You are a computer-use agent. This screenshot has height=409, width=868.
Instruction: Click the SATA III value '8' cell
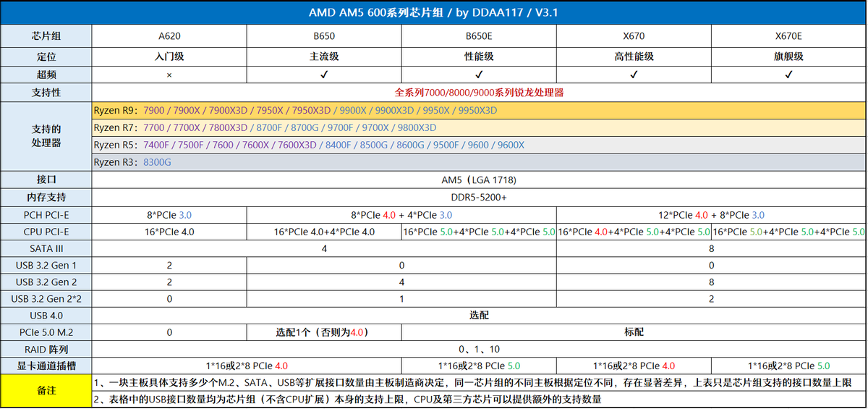click(x=711, y=248)
